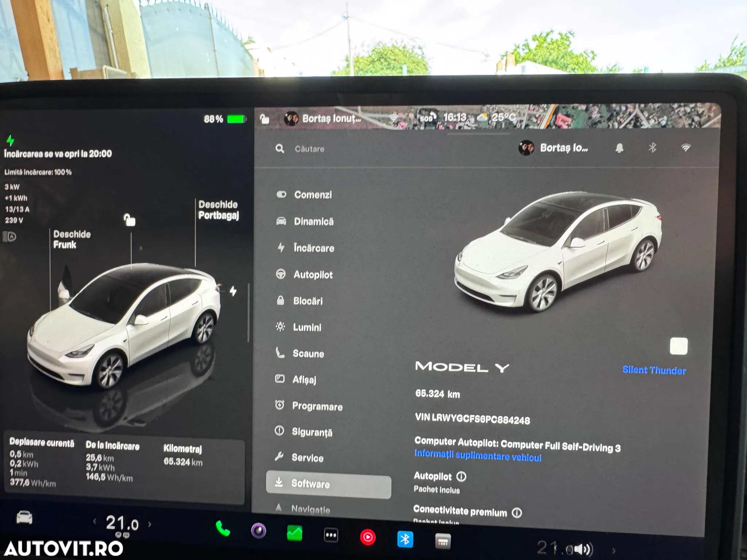Click the Autopilot info icon
The height and width of the screenshot is (560, 747).
(x=461, y=477)
